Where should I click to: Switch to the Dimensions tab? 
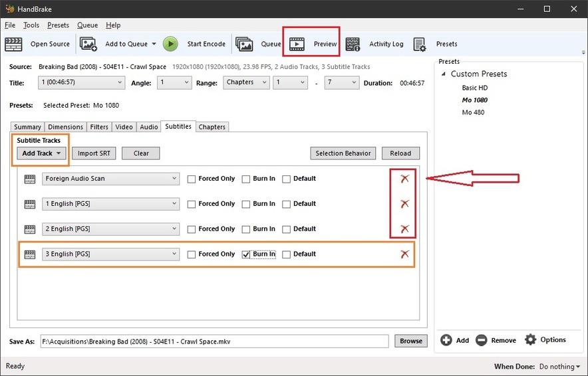point(66,127)
